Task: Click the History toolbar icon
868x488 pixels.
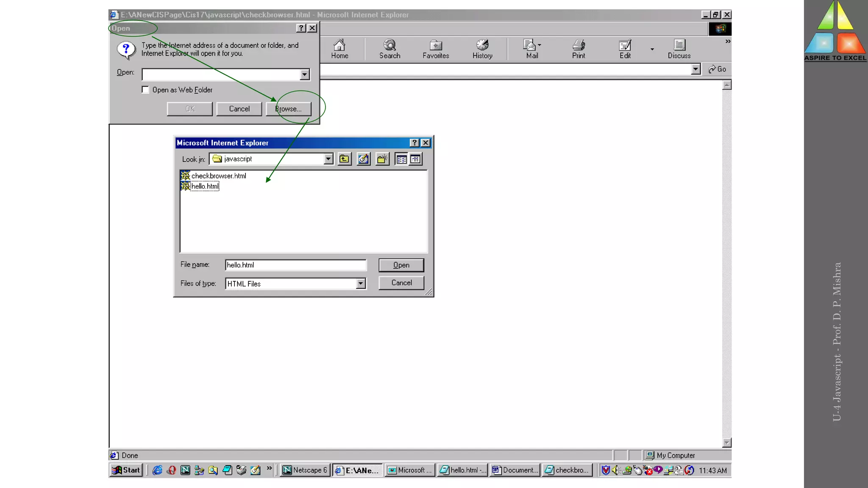Action: coord(482,49)
